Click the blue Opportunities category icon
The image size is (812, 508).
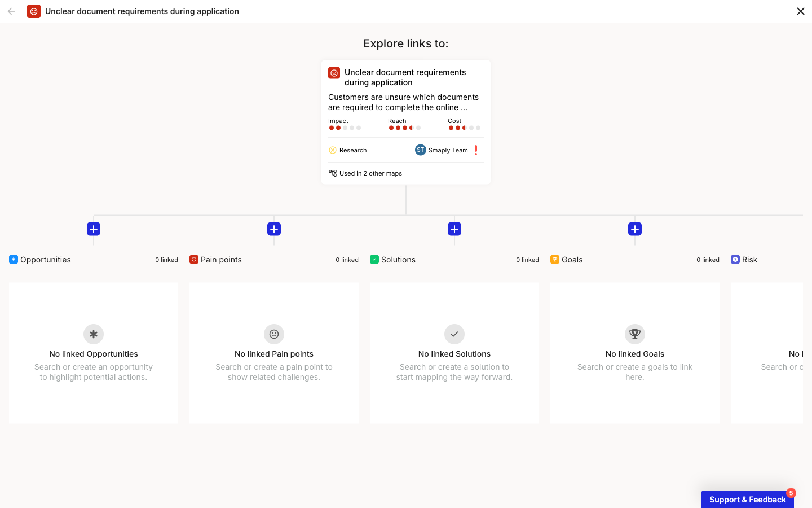pyautogui.click(x=14, y=260)
